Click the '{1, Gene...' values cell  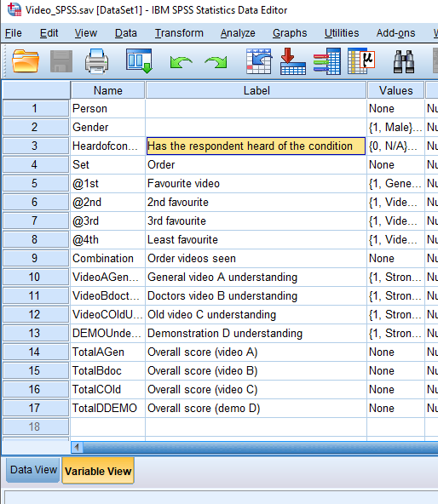pos(395,183)
